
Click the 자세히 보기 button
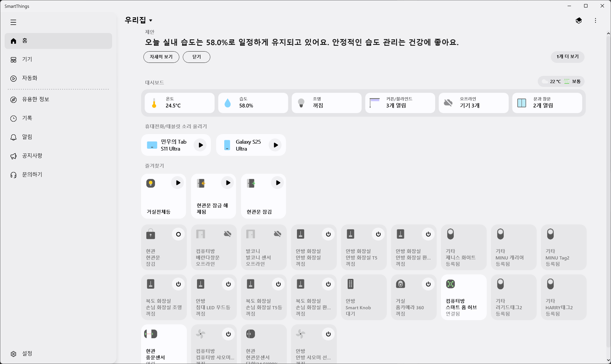[161, 57]
